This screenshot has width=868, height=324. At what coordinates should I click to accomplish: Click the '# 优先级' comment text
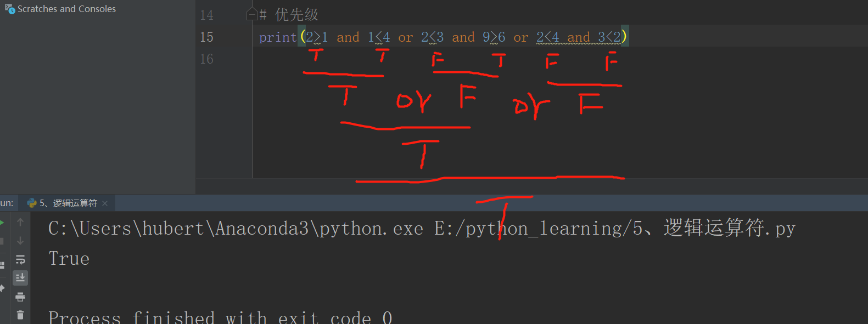pyautogui.click(x=289, y=15)
